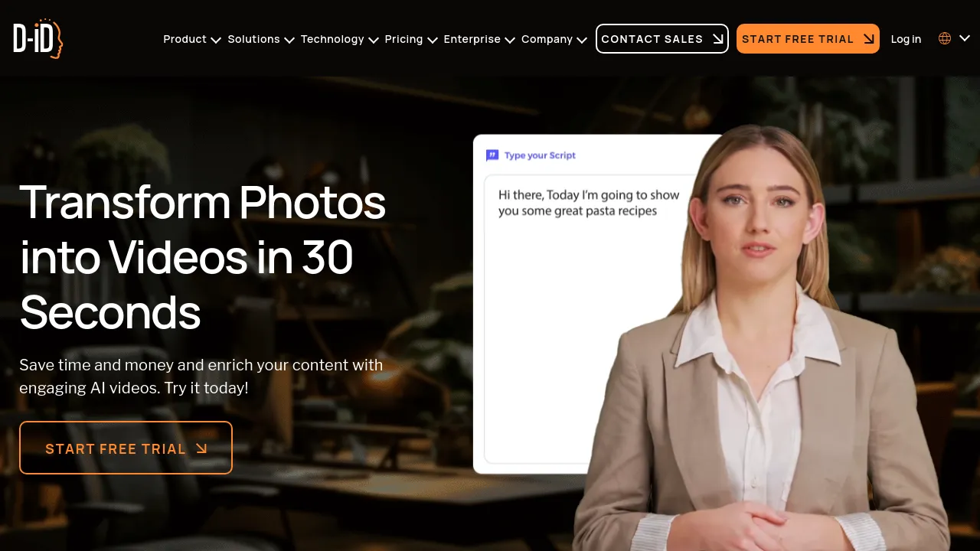Expand the chevron beside the globe
Screen dimensions: 980x551
[965, 37]
